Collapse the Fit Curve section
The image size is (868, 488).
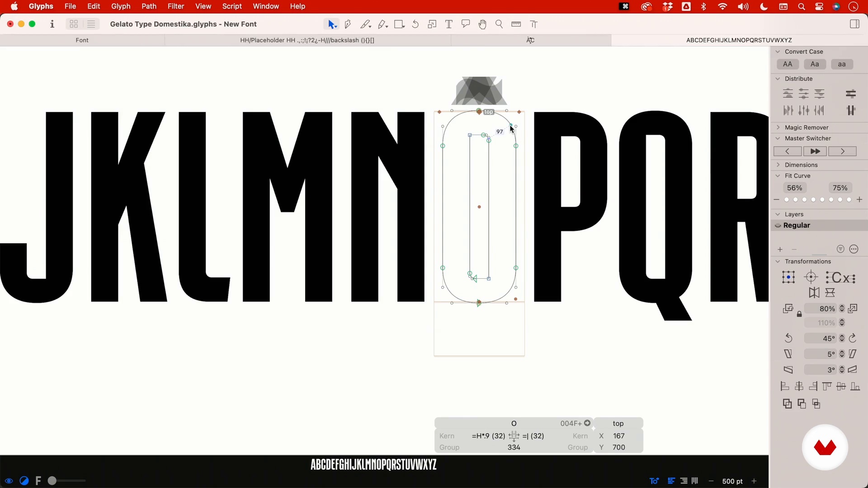[778, 176]
